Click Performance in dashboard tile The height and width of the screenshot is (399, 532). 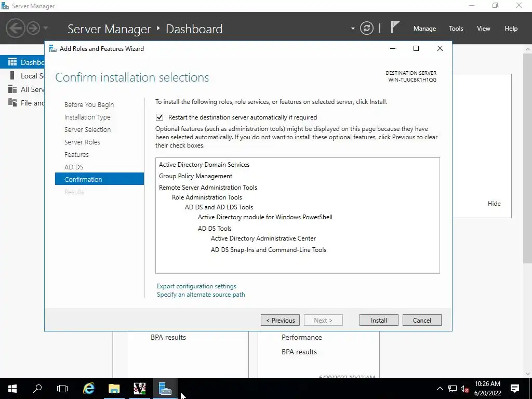(302, 337)
